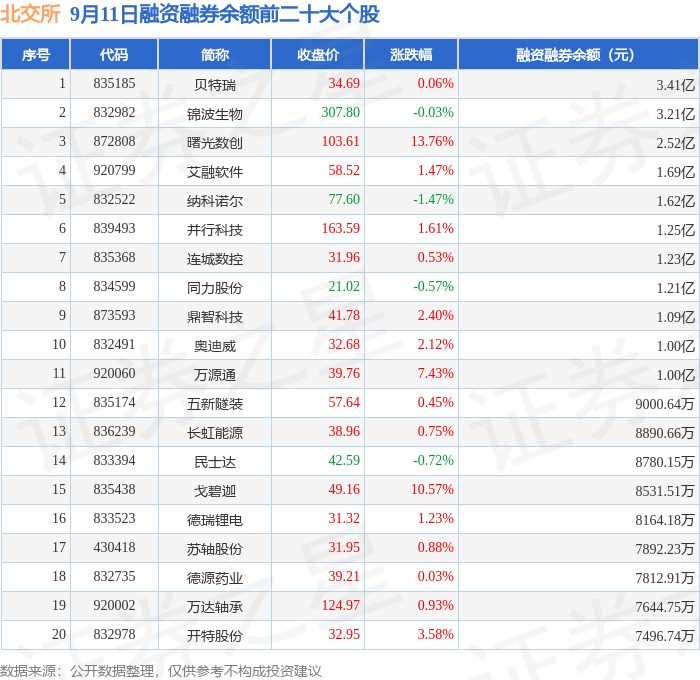The height and width of the screenshot is (680, 700).
Task: Click the balance value 2.52亿
Action: [x=675, y=143]
